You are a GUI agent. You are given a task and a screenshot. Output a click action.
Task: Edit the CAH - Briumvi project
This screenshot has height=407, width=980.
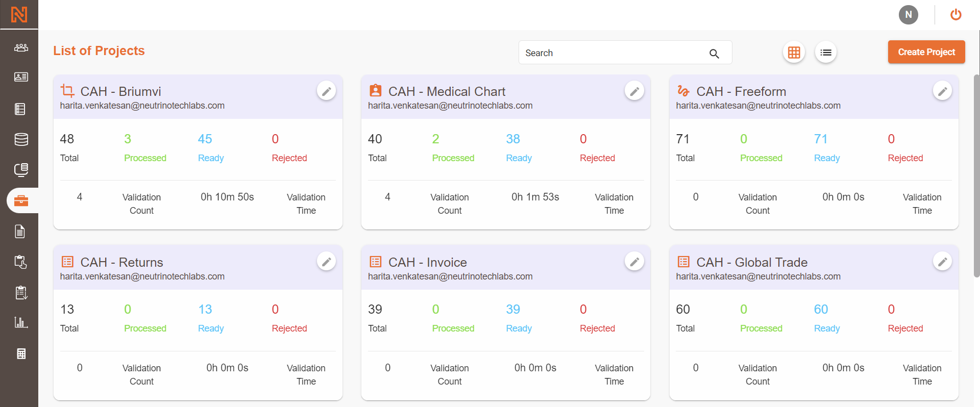(x=326, y=91)
